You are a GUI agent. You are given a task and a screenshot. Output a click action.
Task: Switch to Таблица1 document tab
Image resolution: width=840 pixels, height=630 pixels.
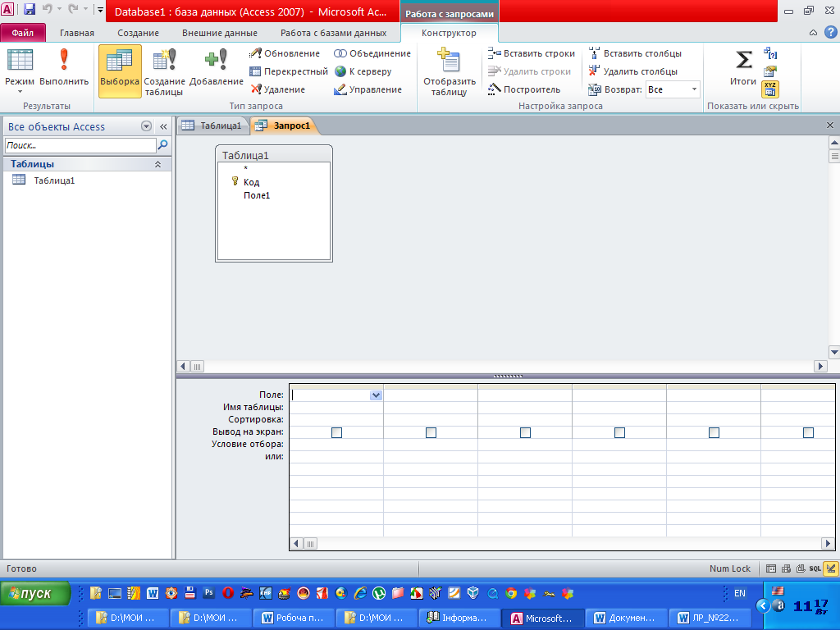pyautogui.click(x=212, y=126)
